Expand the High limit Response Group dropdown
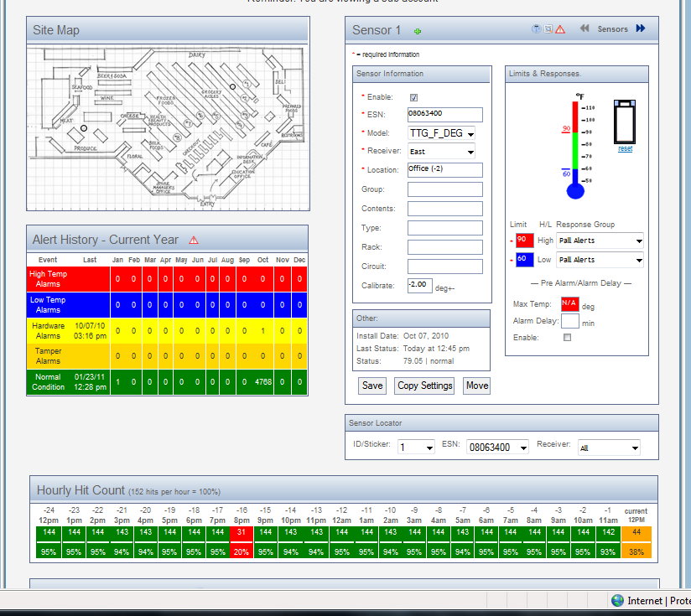 600,241
